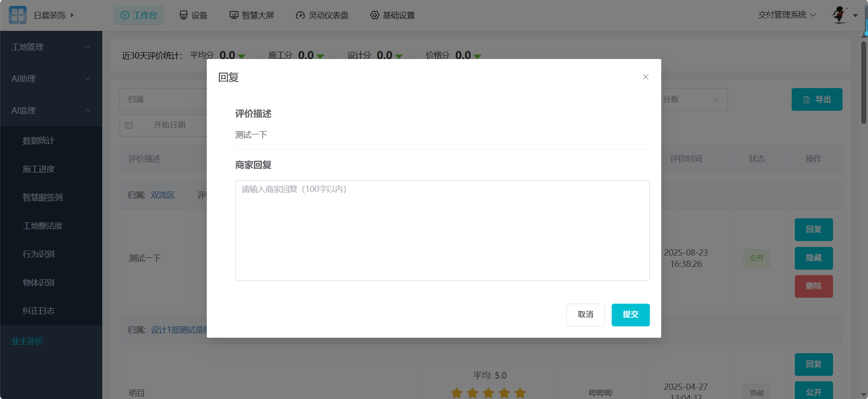Open 业主评价 in the sidebar
The height and width of the screenshot is (399, 868).
coord(27,341)
